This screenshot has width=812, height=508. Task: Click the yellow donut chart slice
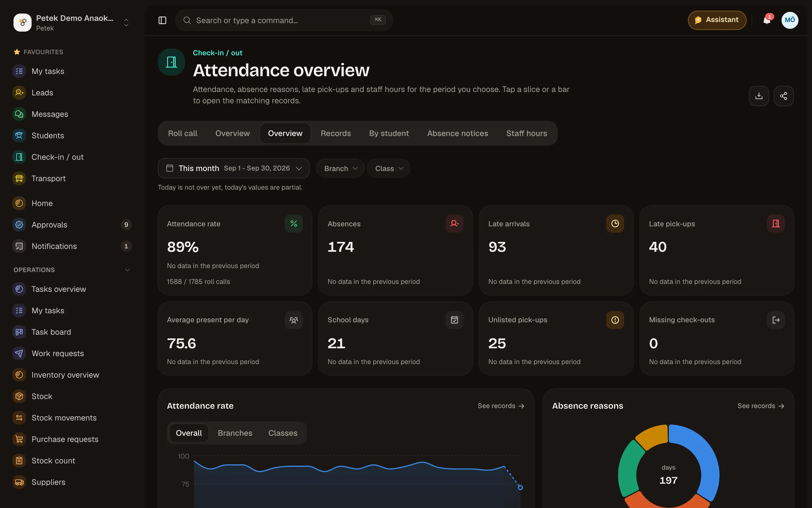tap(653, 437)
